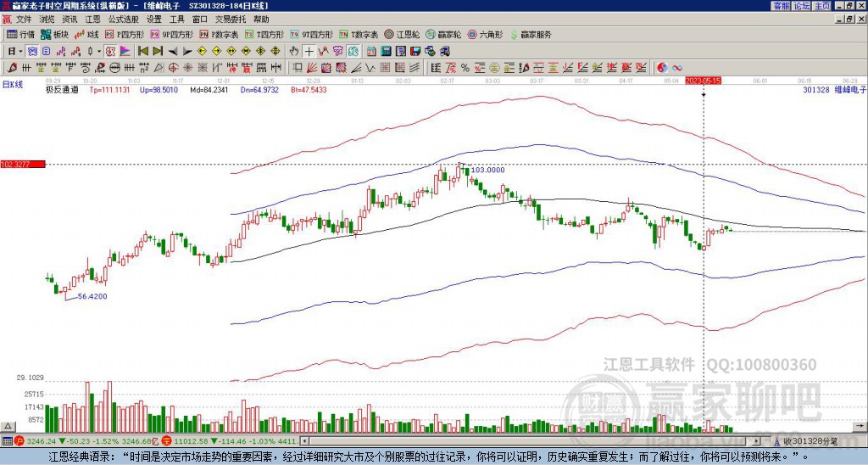
Task: Open the 帮助 menu
Action: click(261, 20)
